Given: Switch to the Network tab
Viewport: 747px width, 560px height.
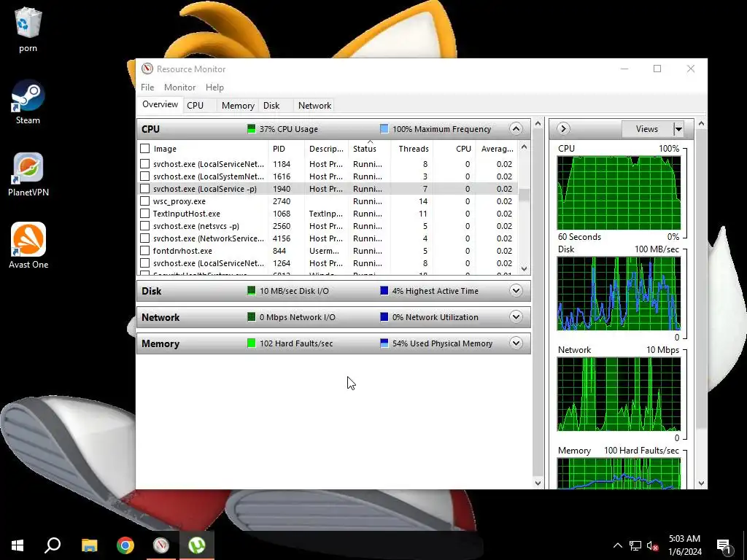Looking at the screenshot, I should pos(314,106).
